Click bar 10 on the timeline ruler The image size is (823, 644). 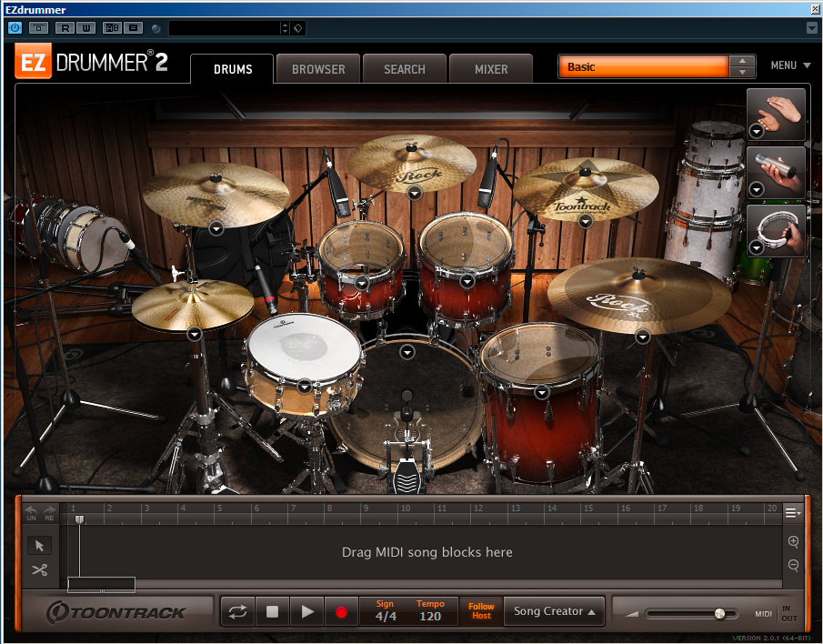[406, 508]
